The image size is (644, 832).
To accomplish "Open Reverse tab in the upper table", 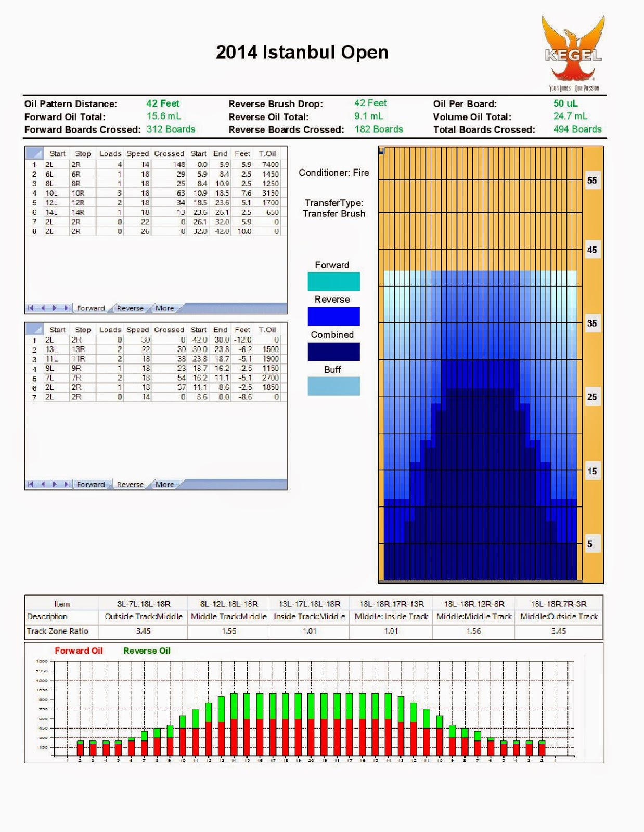I will [x=130, y=308].
